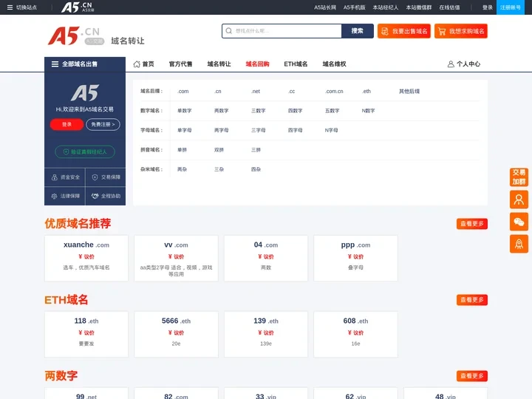Open the switch-site hamburger menu icon
The image size is (532, 399).
[10, 7]
